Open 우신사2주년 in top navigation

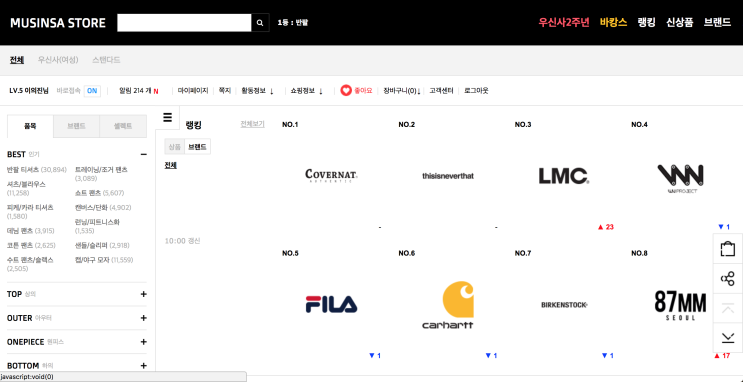point(564,23)
